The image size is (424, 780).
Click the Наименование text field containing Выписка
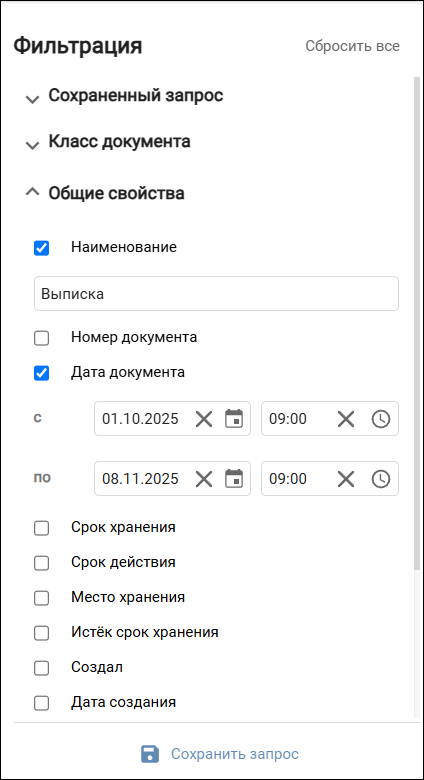[x=216, y=293]
